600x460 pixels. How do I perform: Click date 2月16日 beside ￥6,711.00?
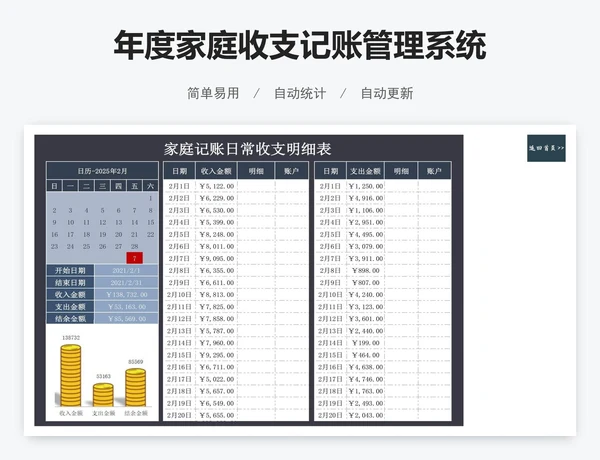179,367
